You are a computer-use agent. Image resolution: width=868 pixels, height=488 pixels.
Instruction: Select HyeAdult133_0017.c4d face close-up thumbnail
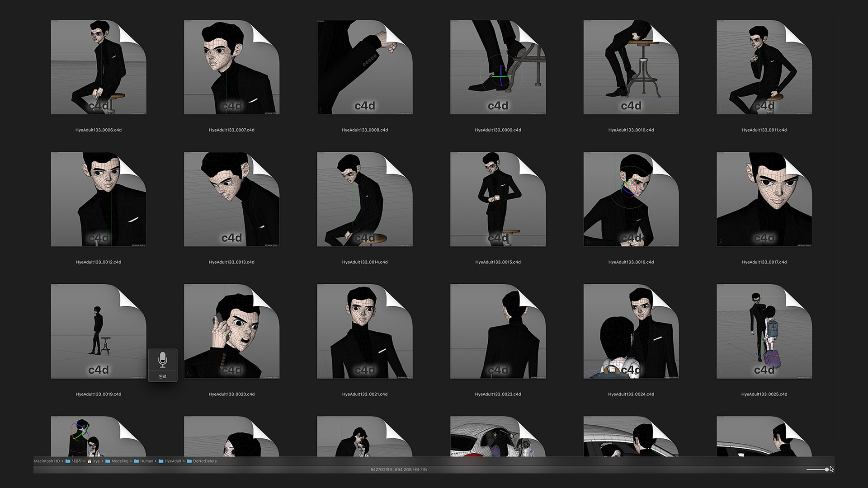click(764, 199)
